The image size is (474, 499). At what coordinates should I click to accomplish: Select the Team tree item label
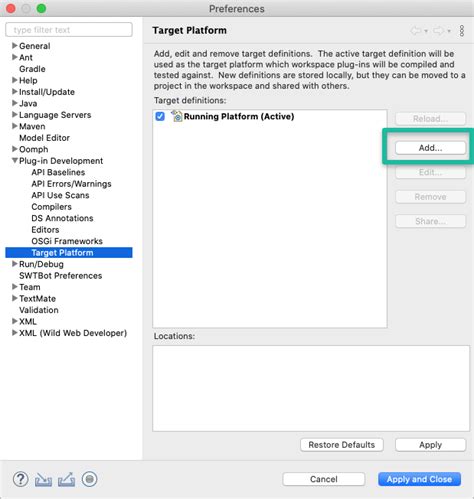pos(30,287)
